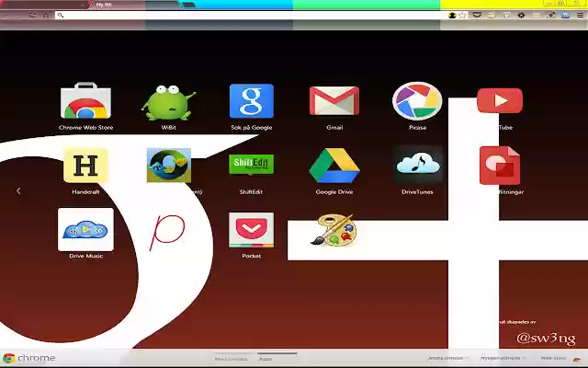Expand the 'Andra enheter' dropdown
This screenshot has width=588, height=368.
[448, 358]
